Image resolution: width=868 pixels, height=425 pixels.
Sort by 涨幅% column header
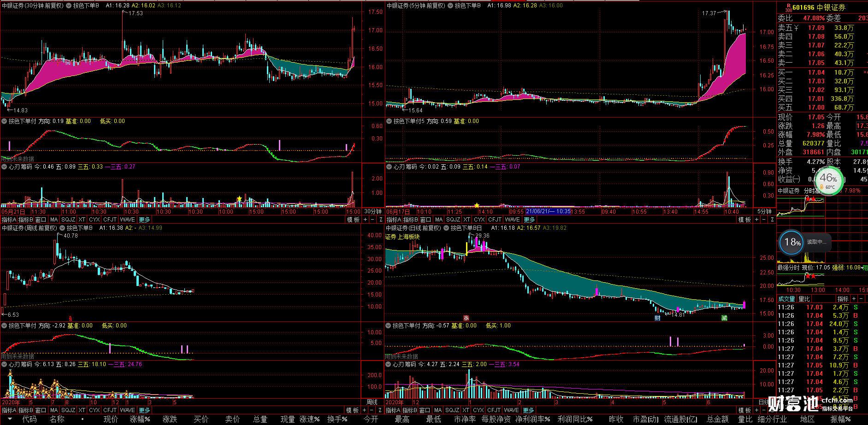[140, 419]
